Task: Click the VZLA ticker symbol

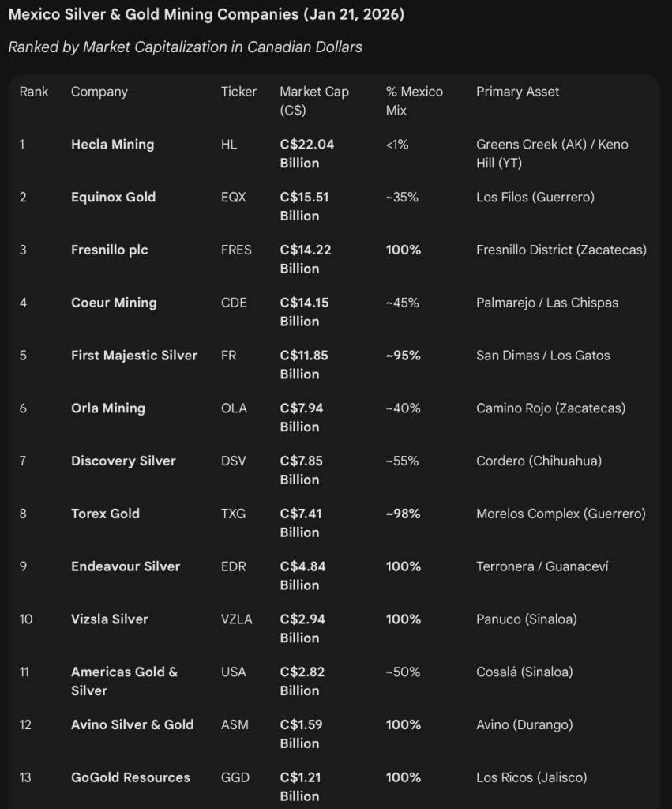Action: pyautogui.click(x=236, y=619)
